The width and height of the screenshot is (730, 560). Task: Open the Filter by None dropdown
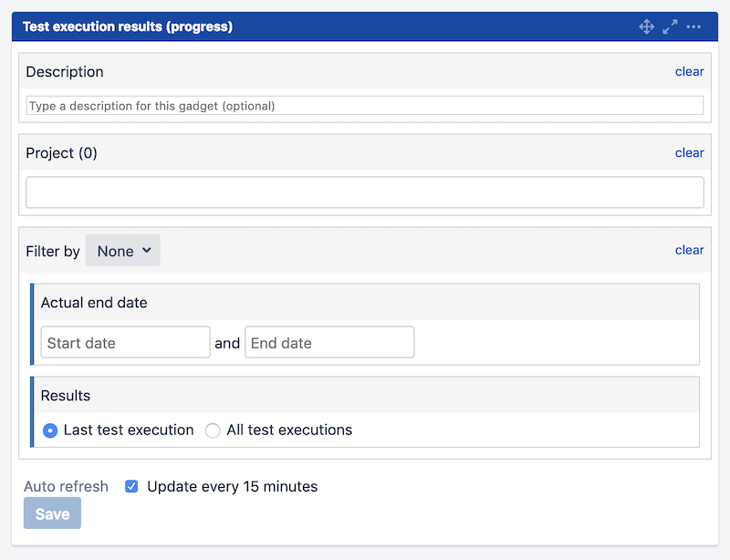[x=123, y=251]
